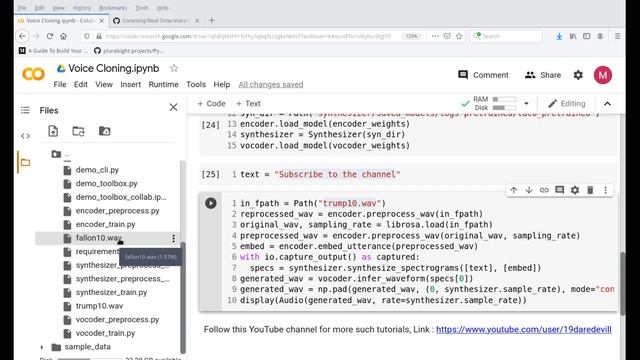Viewport: 640px width, 360px height.
Task: Open the Colab Help menu
Action: (222, 84)
